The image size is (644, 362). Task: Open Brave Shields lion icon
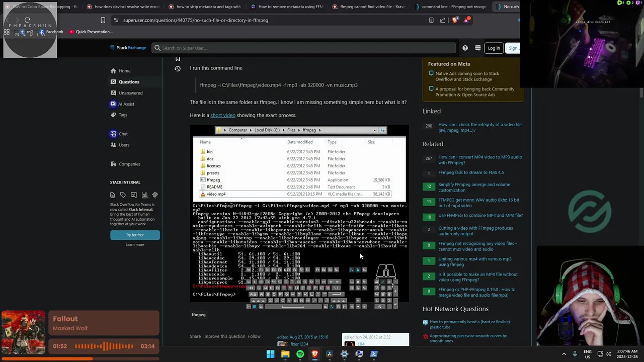(x=455, y=20)
